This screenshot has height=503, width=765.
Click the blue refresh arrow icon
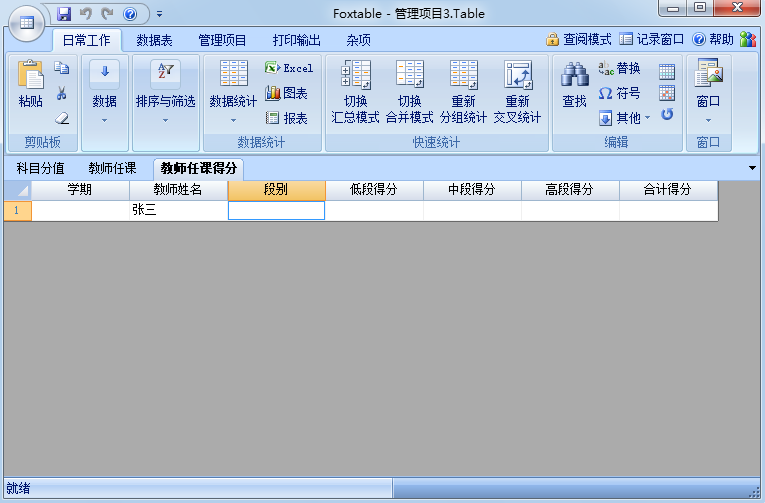pyautogui.click(x=667, y=114)
